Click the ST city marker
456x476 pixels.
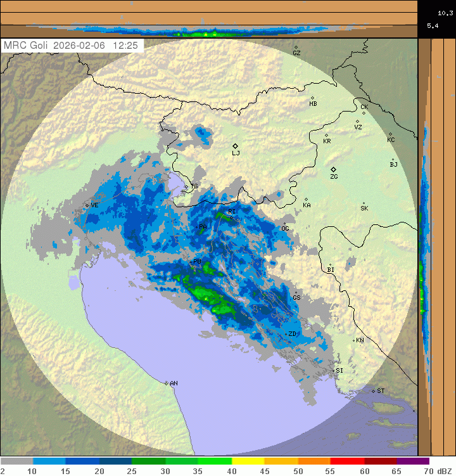pos(374,390)
